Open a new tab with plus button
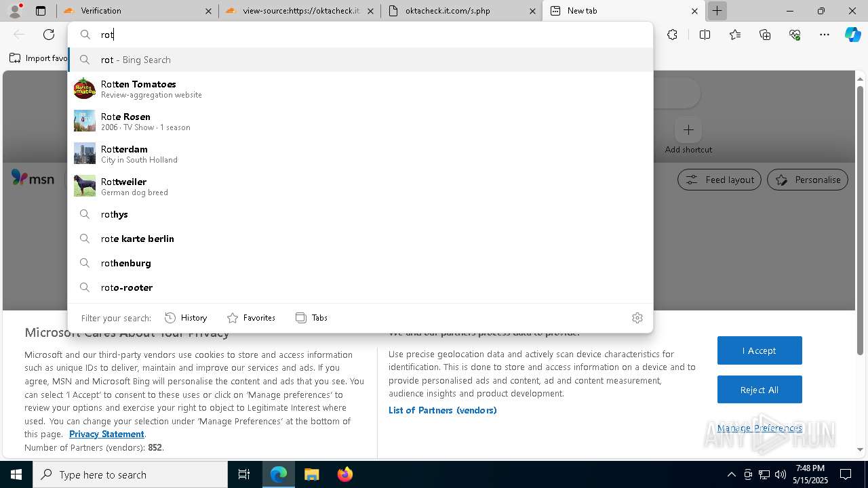The height and width of the screenshot is (488, 868). coord(717,11)
